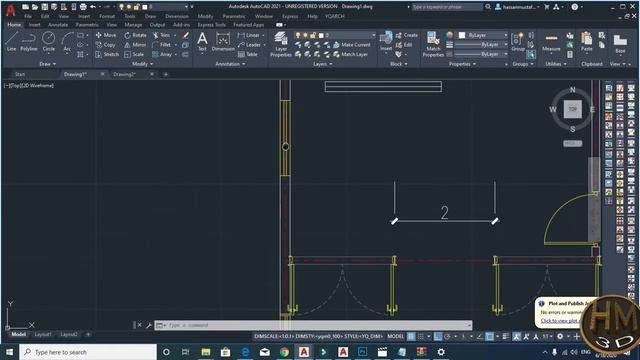This screenshot has width=640, height=360.
Task: Click the keyword search field in title bar
Action: point(447,7)
